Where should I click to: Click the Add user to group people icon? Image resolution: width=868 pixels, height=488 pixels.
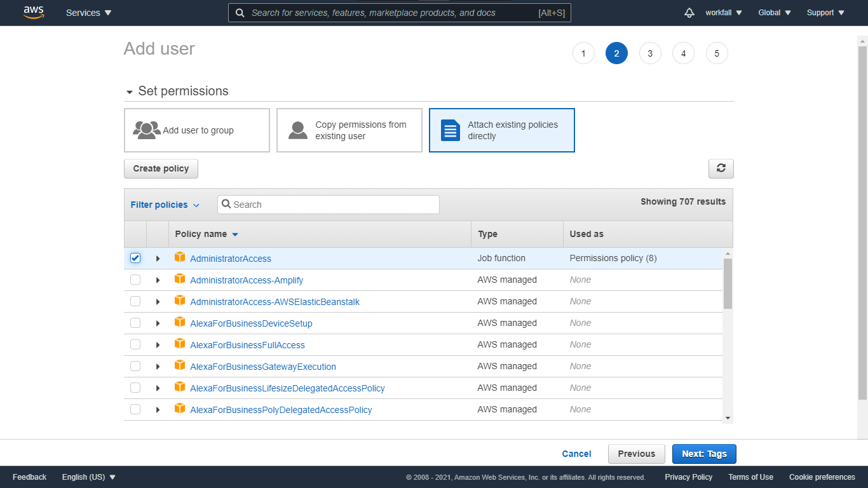(147, 130)
